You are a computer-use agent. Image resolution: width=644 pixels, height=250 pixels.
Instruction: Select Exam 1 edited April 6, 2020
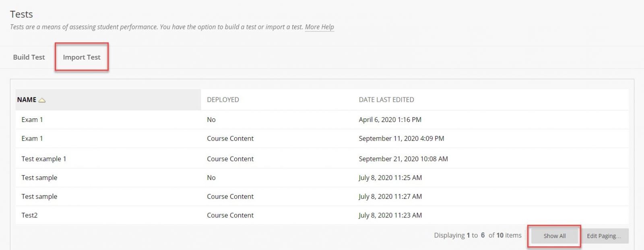pyautogui.click(x=32, y=120)
